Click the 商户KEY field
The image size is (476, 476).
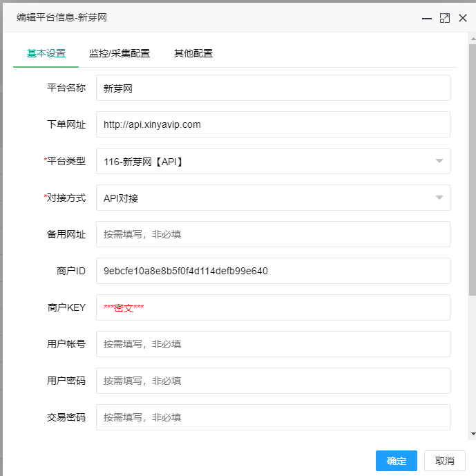273,307
